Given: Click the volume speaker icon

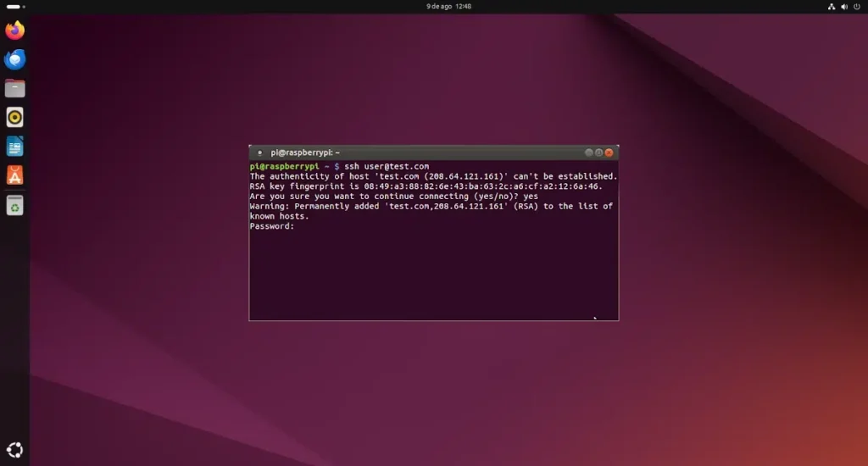Looking at the screenshot, I should (x=843, y=7).
